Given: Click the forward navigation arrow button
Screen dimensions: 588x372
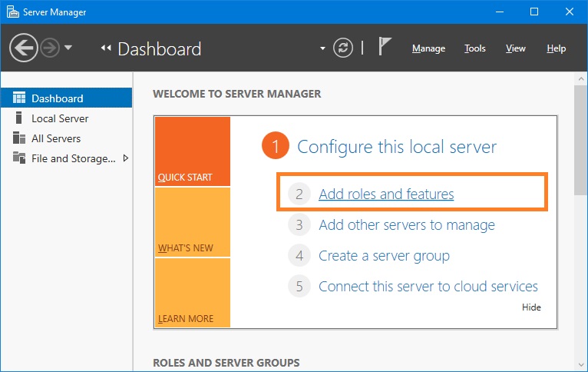Looking at the screenshot, I should 50,48.
